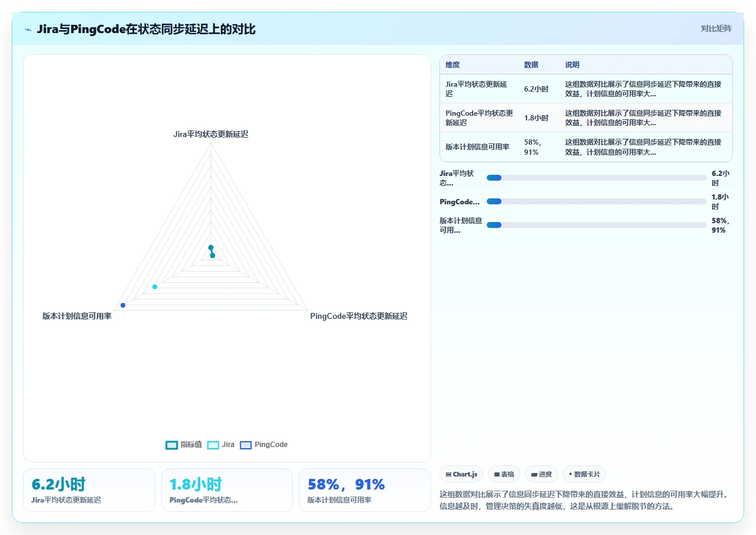Click the "版本计划信息可用率" caption under the 58%, 91% figure
This screenshot has height=535, width=756.
click(340, 500)
